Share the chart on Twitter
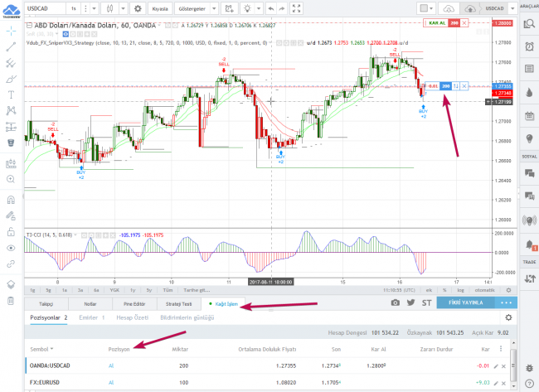The width and height of the screenshot is (539, 392). (x=410, y=302)
